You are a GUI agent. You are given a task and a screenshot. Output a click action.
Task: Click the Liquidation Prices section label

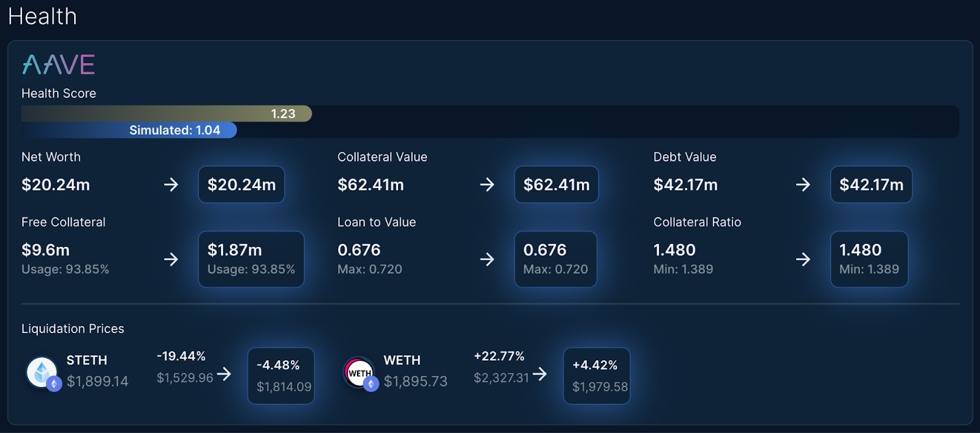point(73,329)
